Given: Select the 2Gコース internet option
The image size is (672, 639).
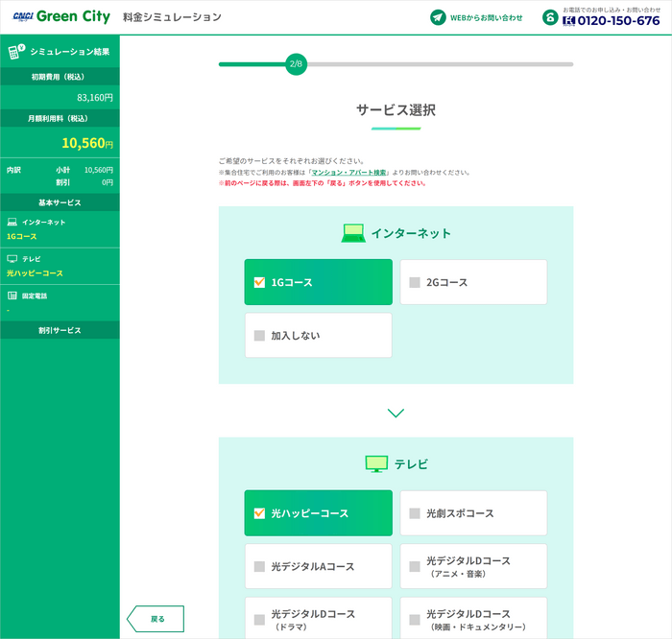Looking at the screenshot, I should coord(473,282).
